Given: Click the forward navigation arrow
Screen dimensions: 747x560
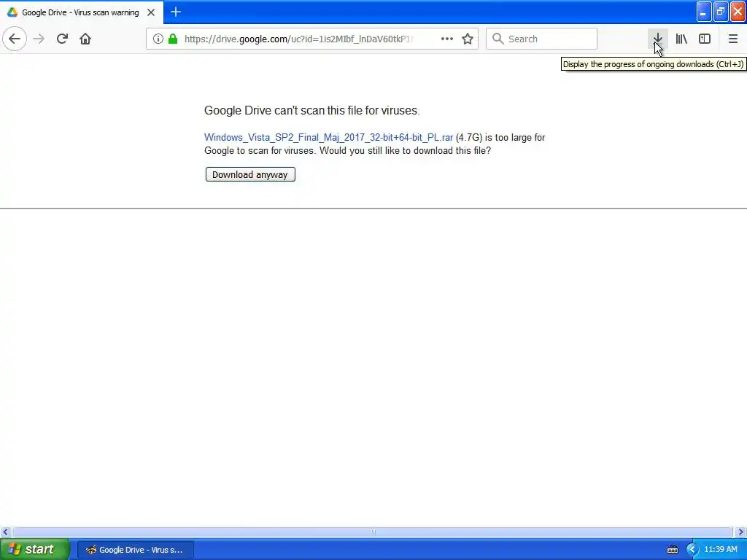Looking at the screenshot, I should coord(39,39).
